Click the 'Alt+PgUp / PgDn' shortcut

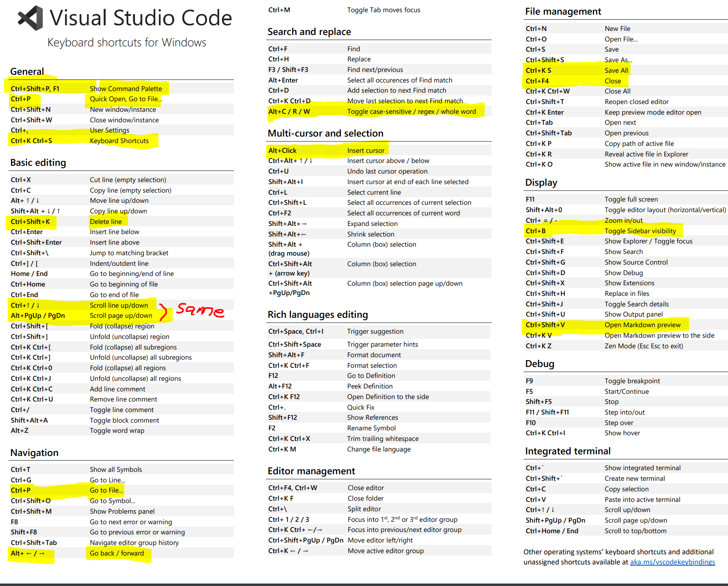[38, 315]
